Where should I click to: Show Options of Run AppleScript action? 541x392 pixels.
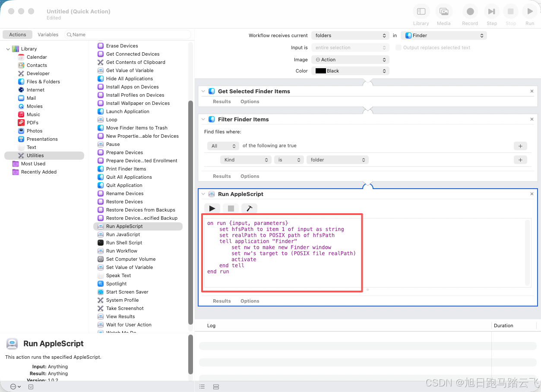(250, 301)
